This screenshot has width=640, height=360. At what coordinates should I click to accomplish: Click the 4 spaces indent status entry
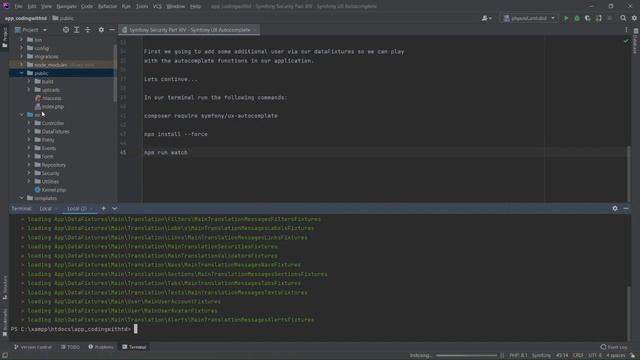click(616, 356)
